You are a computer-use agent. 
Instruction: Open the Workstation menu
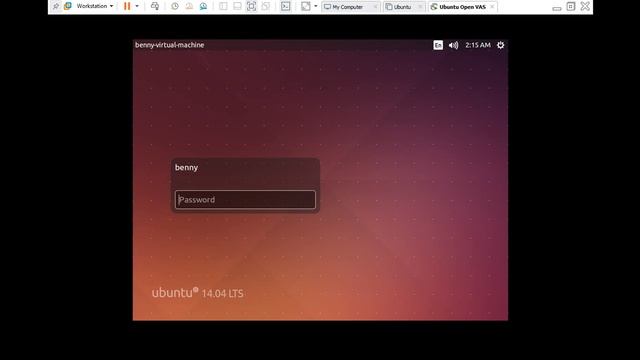(x=95, y=6)
